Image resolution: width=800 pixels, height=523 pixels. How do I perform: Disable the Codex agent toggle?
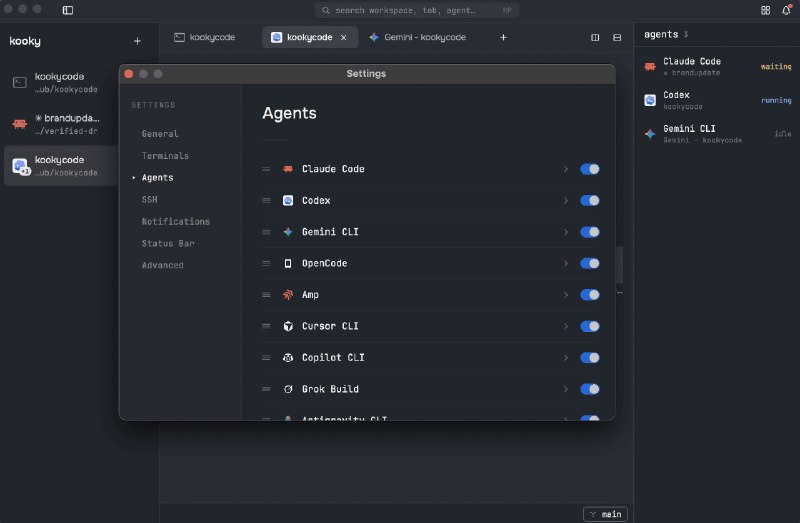point(590,201)
